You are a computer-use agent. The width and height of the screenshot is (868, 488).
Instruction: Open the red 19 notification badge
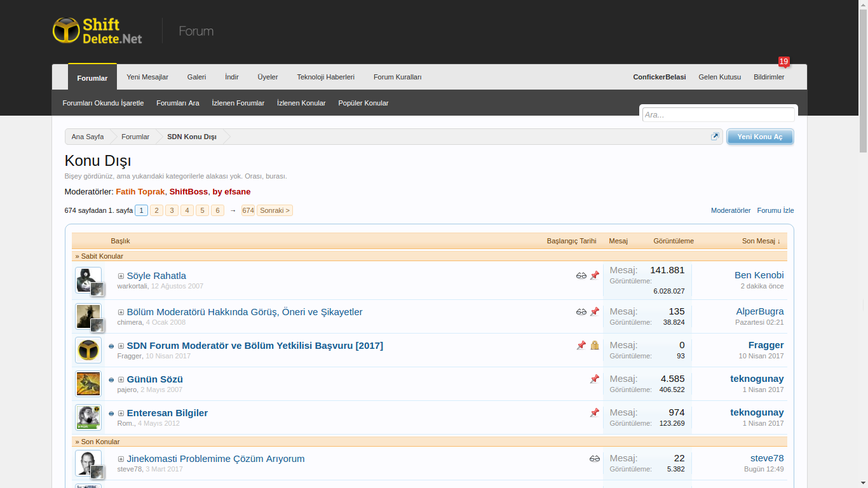click(783, 62)
